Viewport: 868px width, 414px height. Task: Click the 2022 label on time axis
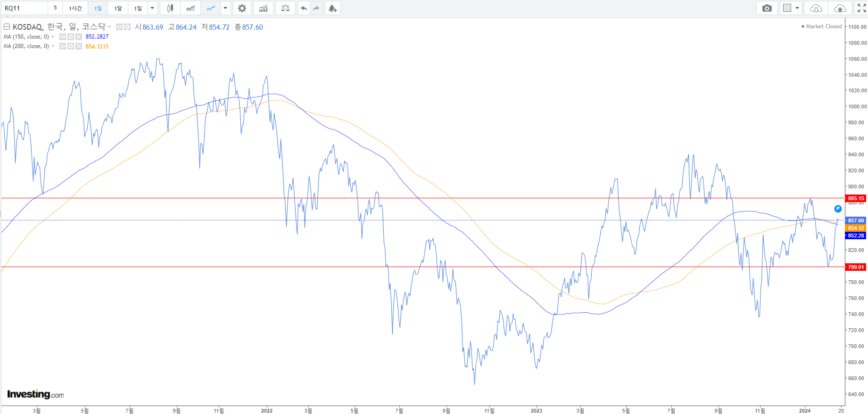[x=267, y=411]
